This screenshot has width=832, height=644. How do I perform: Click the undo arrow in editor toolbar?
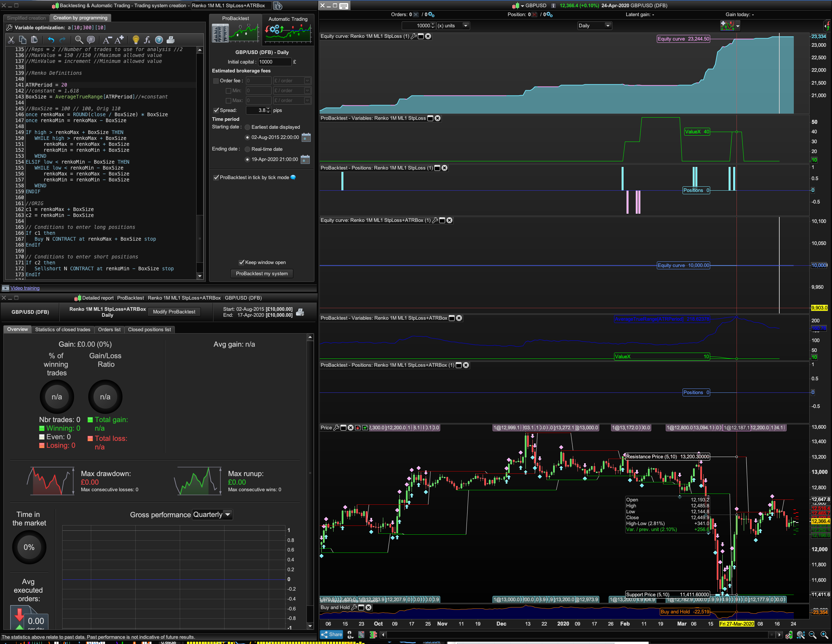[51, 40]
